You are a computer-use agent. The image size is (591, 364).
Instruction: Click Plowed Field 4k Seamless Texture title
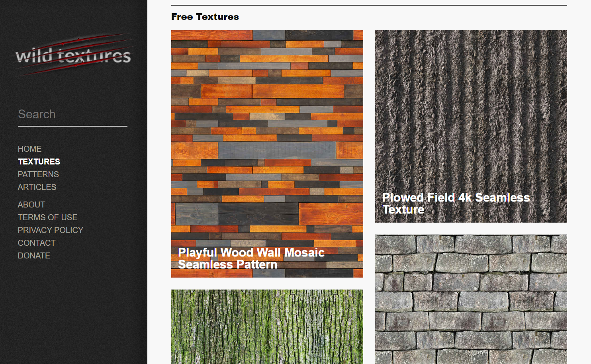point(456,204)
